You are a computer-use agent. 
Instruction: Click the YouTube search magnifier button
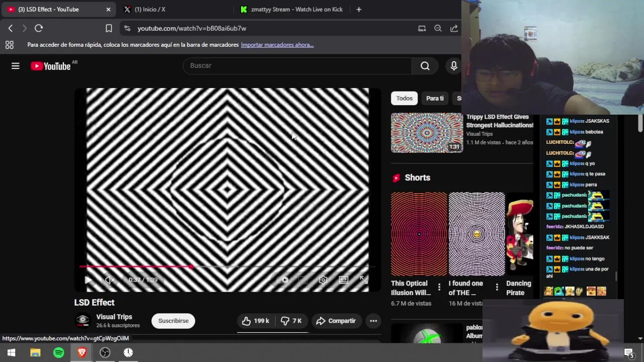point(425,66)
